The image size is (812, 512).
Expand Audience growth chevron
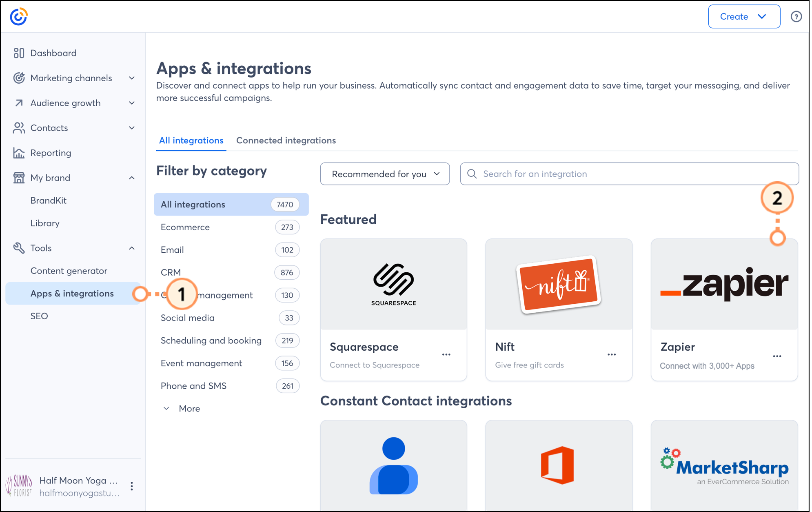tap(132, 103)
